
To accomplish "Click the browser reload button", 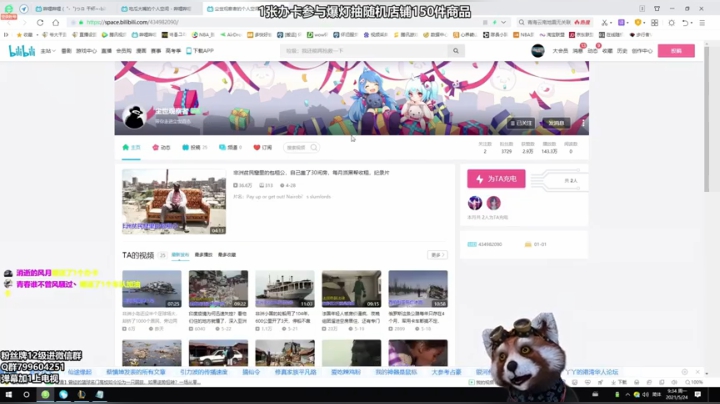I will point(40,22).
